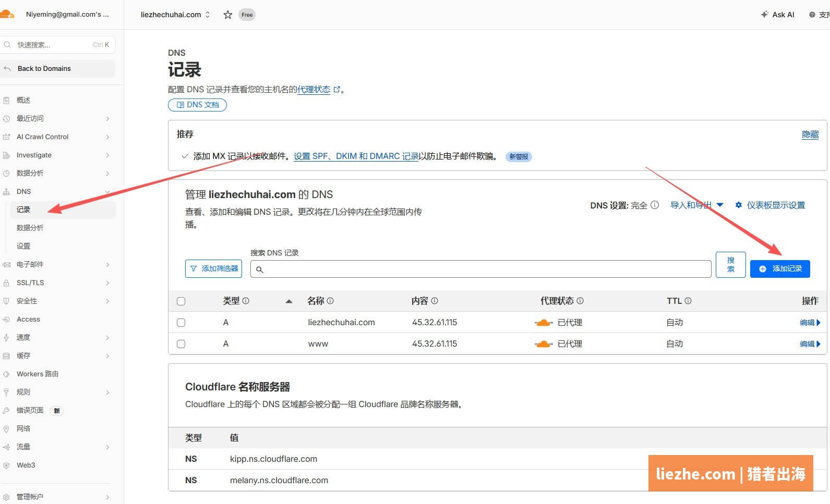The width and height of the screenshot is (830, 504).
Task: Click the 代理状态 link in description
Action: click(314, 90)
